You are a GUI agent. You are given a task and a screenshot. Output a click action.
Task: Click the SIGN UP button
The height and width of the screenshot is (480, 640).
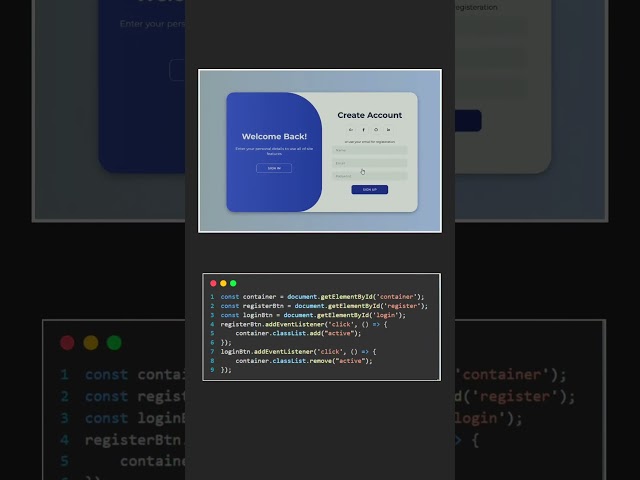[370, 189]
